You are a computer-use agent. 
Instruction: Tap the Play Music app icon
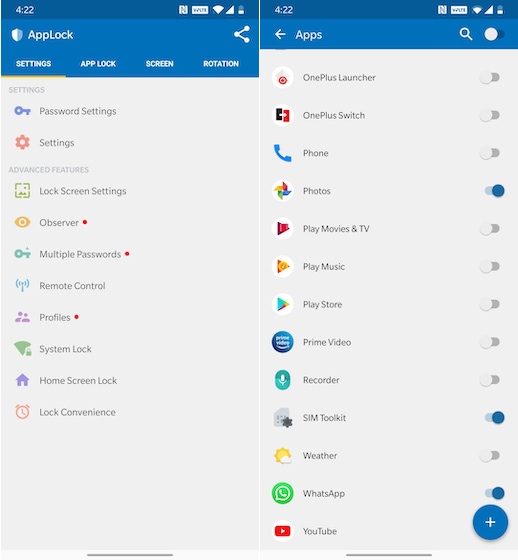click(x=283, y=266)
